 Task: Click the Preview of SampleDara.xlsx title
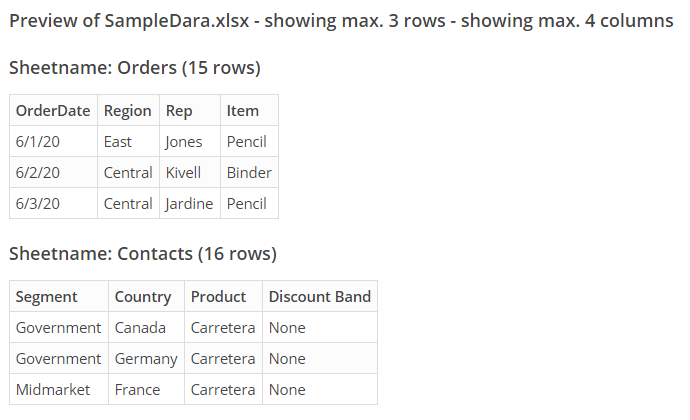click(x=341, y=21)
